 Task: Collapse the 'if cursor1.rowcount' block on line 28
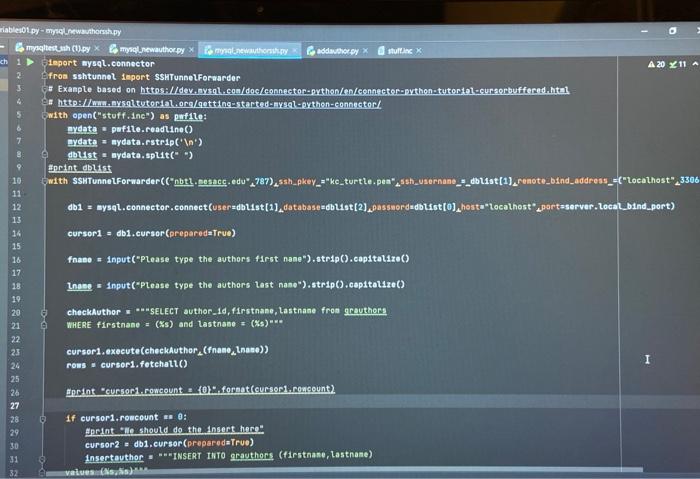(x=43, y=419)
